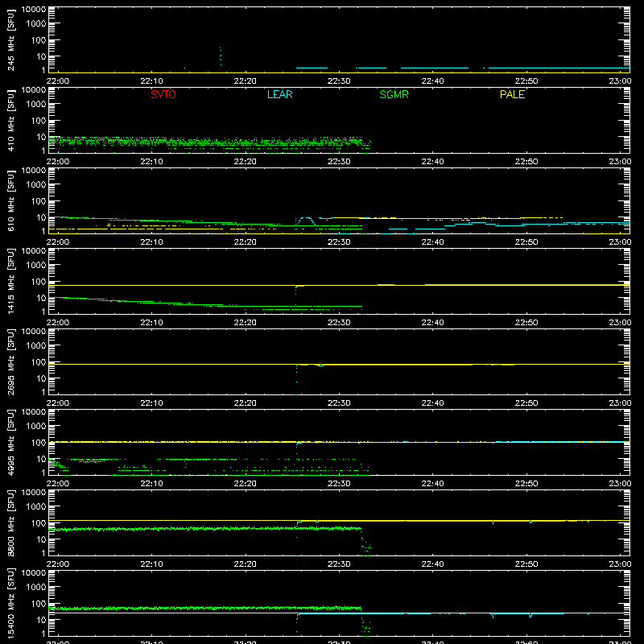Select the 2695 MHz [SFU] axis title
Screen dimensions: 644x644
[x=11, y=361]
